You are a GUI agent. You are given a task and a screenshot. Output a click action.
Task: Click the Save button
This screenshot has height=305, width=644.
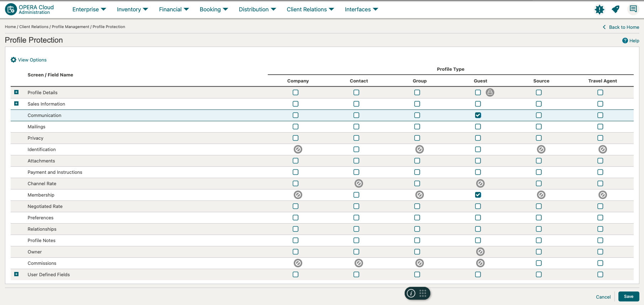pos(629,296)
